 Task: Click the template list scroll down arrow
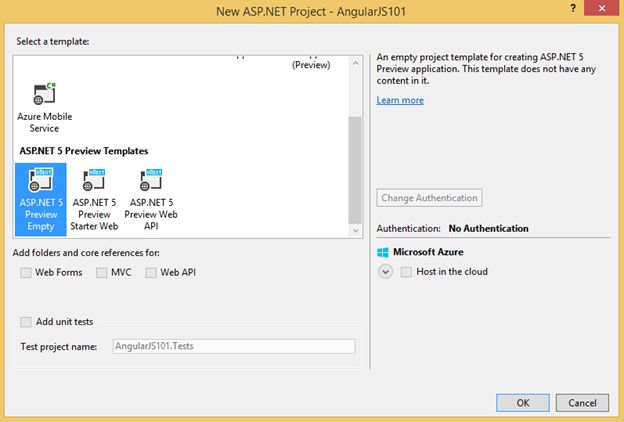[355, 231]
